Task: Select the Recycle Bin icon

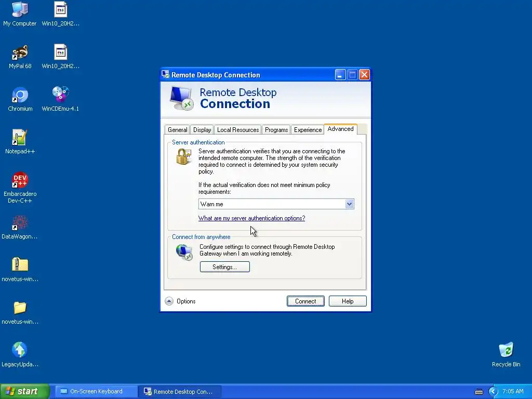Action: pyautogui.click(x=506, y=350)
